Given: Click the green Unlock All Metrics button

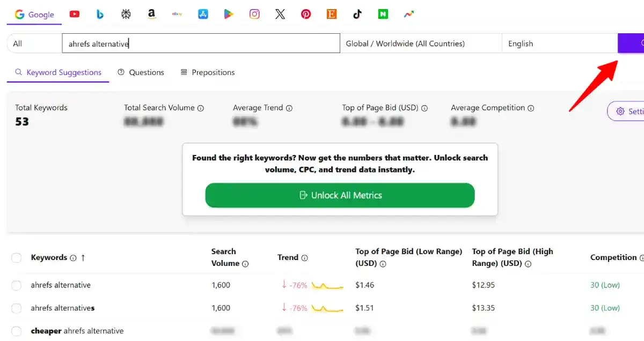Looking at the screenshot, I should 340,195.
